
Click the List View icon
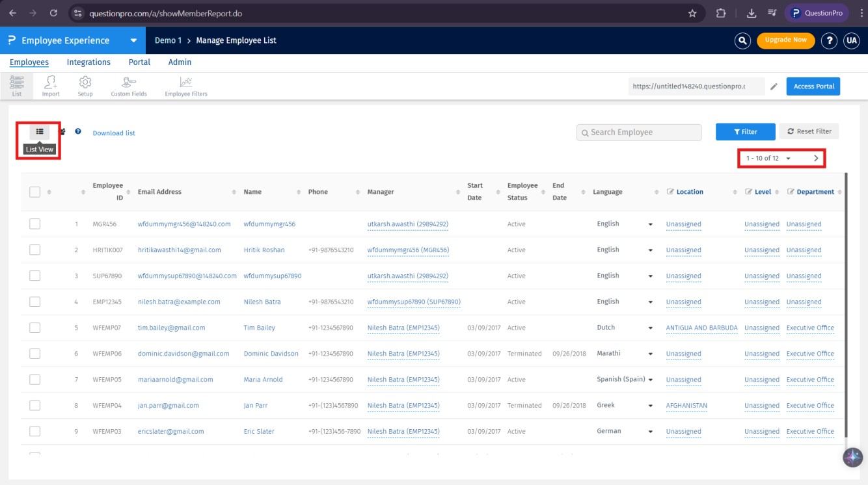(40, 132)
